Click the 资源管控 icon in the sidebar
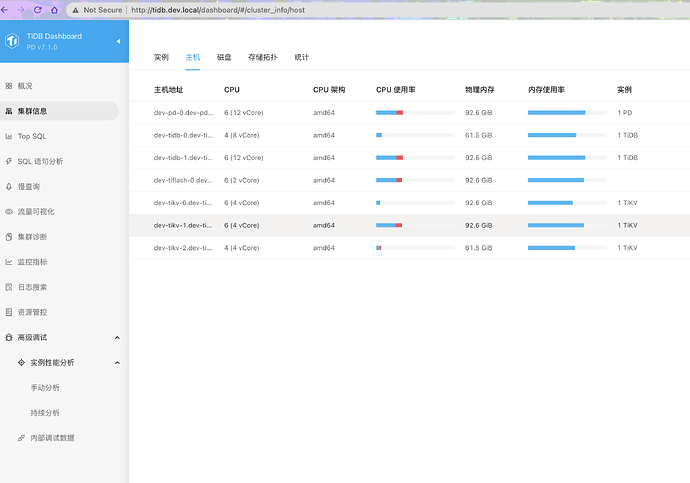 pos(9,312)
